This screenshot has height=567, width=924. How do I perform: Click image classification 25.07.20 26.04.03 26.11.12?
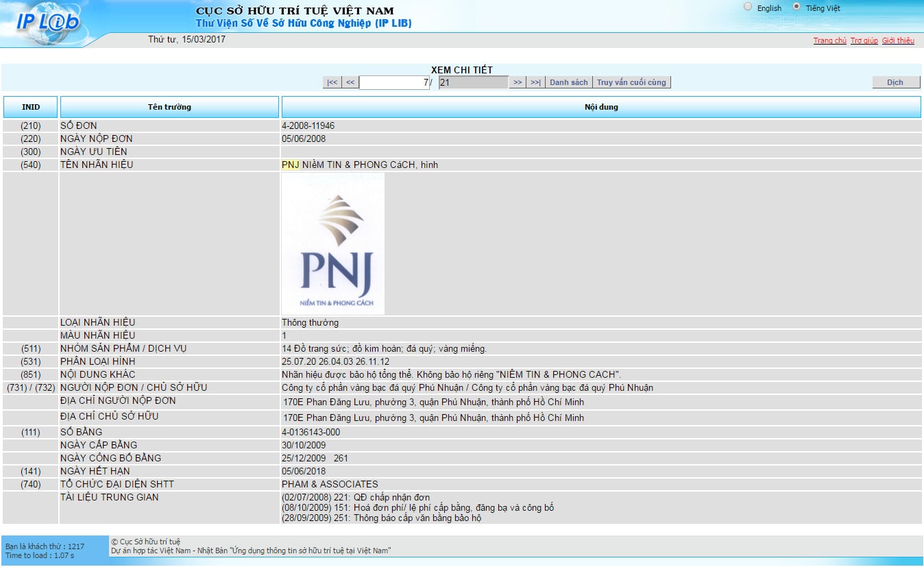pyautogui.click(x=335, y=361)
